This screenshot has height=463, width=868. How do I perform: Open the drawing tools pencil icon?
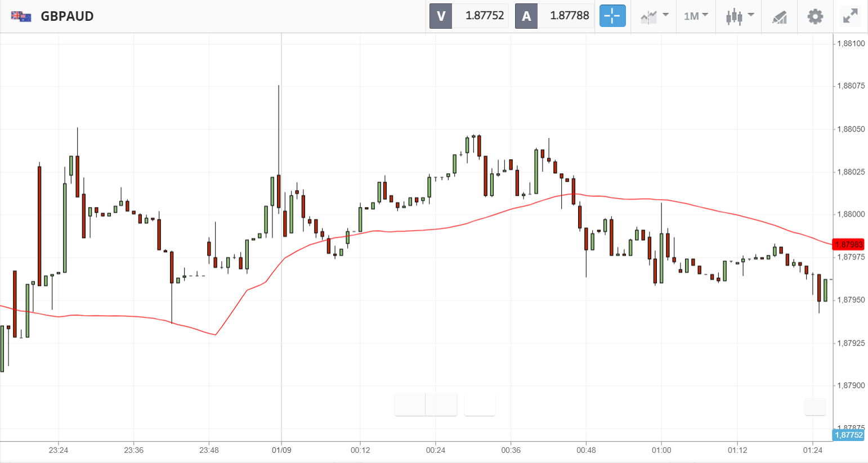779,17
